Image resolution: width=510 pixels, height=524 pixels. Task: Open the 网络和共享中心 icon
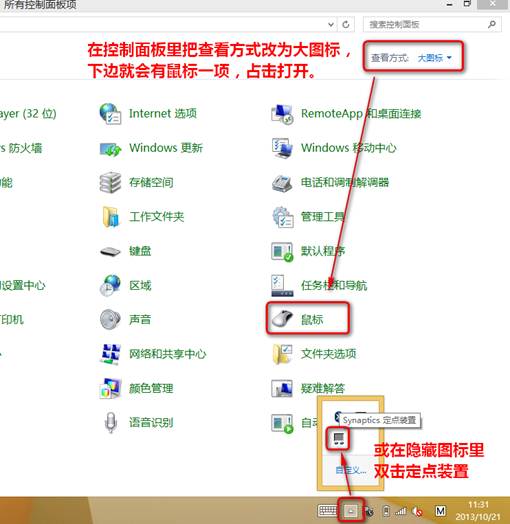click(x=110, y=354)
